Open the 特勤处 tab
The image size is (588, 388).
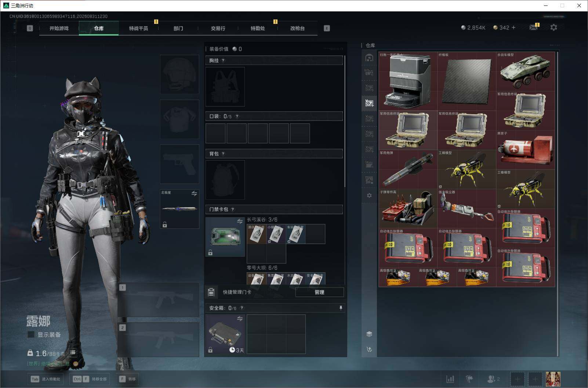coord(258,28)
